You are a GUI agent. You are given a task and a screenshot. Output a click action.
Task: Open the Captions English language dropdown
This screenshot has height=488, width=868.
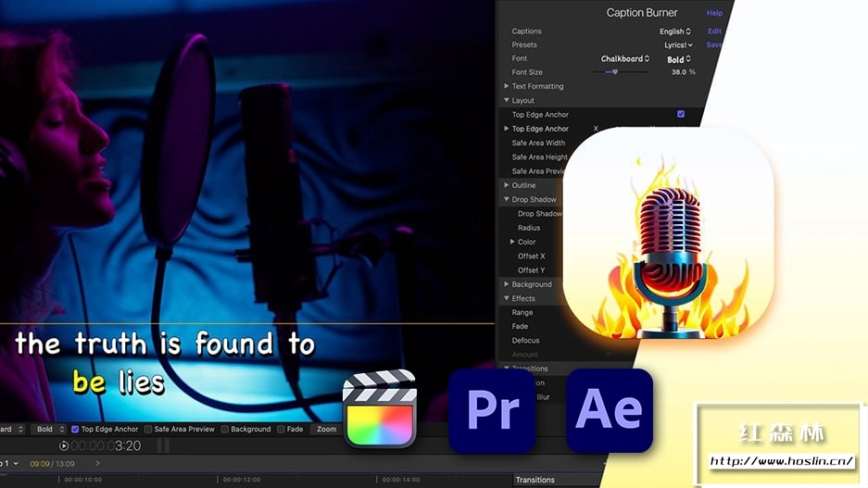click(x=675, y=31)
